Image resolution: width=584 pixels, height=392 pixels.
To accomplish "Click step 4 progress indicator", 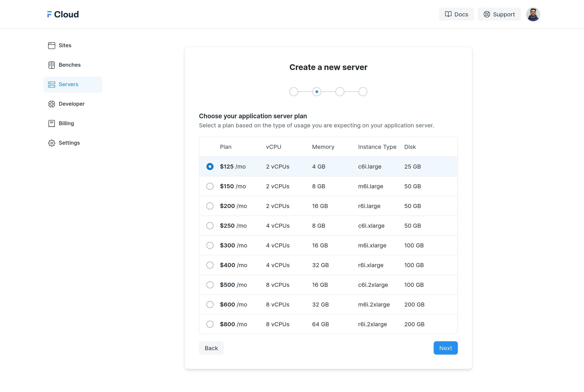I will (363, 92).
